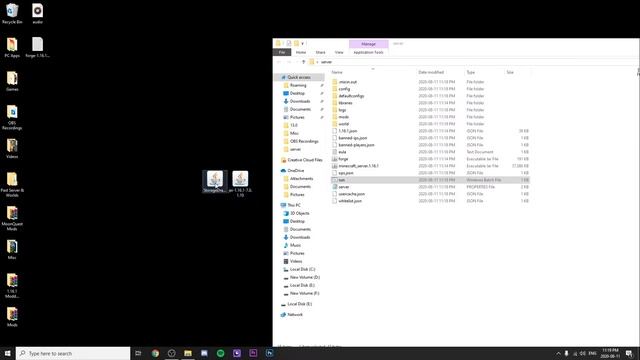Click the server address bar path

pyautogui.click(x=327, y=62)
